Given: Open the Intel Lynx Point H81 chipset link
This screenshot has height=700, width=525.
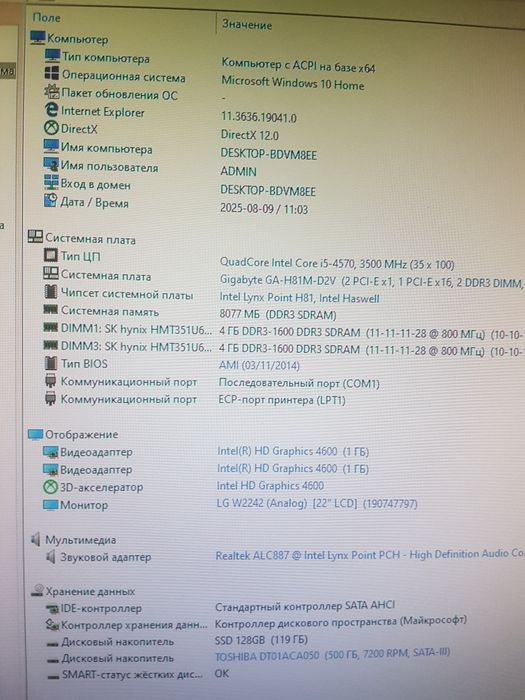Looking at the screenshot, I should pos(299,298).
